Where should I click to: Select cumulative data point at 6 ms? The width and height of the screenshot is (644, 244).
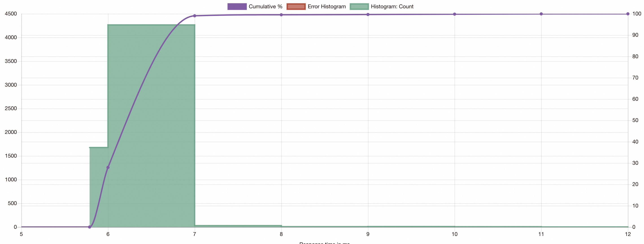pyautogui.click(x=108, y=167)
